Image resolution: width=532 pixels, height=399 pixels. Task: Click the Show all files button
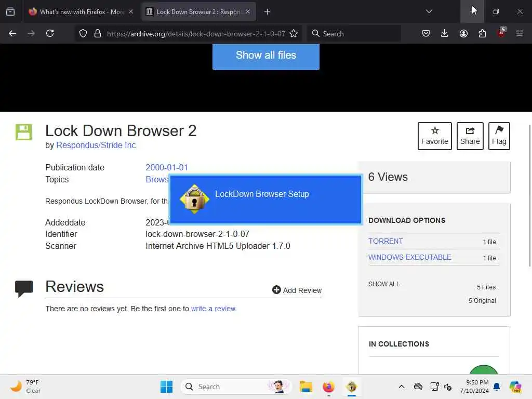tap(265, 56)
